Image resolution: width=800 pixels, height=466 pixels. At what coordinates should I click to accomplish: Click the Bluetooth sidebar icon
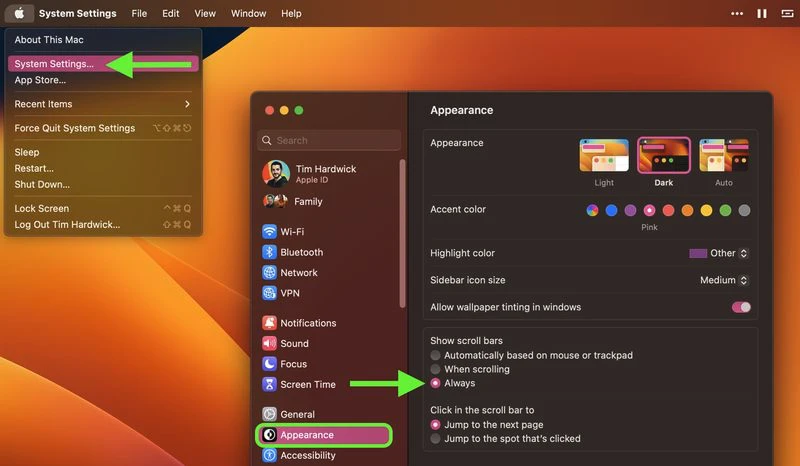coord(269,252)
